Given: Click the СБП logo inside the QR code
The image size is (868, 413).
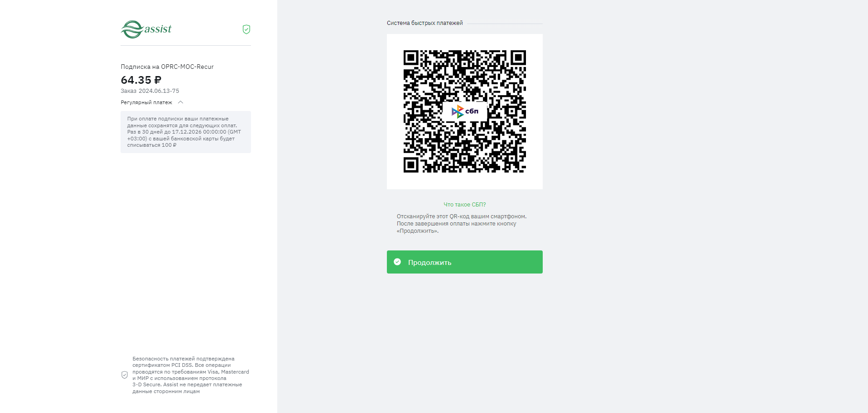Looking at the screenshot, I should click(465, 111).
